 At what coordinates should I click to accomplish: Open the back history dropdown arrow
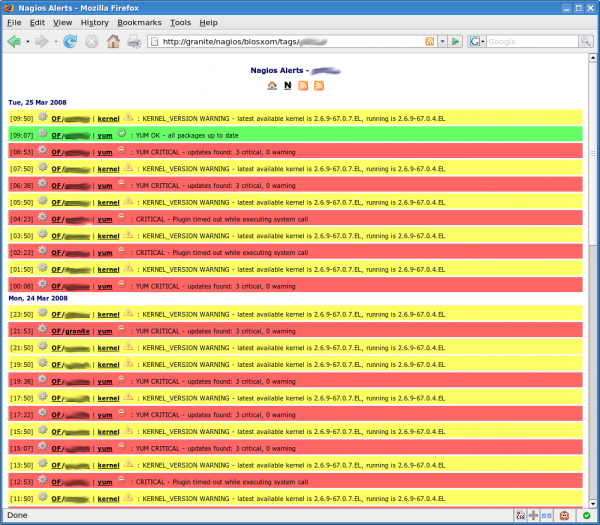click(x=28, y=42)
